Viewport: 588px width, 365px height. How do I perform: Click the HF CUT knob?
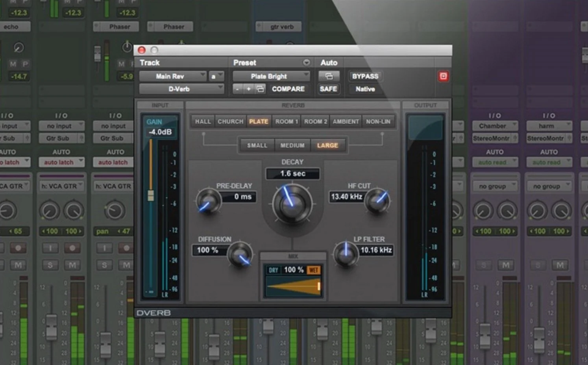click(377, 201)
